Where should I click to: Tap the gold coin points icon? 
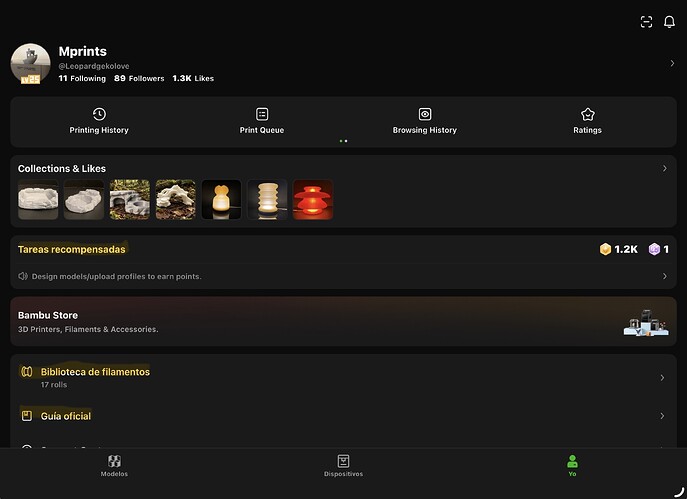605,249
